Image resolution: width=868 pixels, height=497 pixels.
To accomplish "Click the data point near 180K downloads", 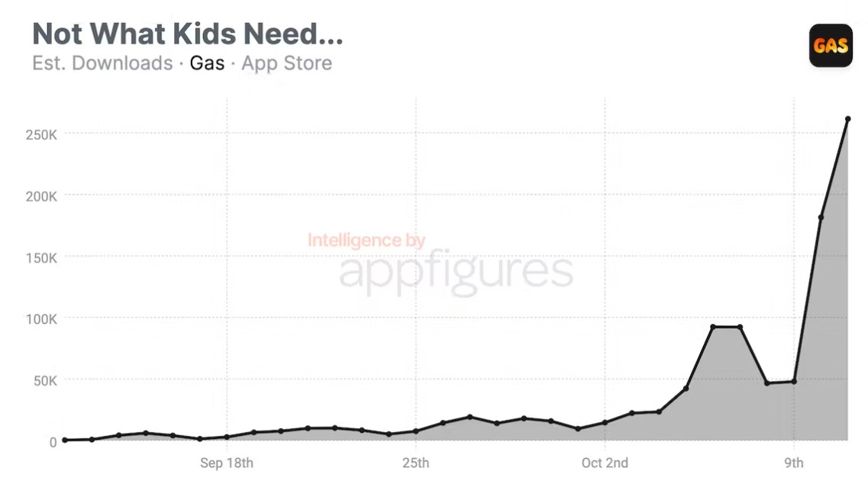I will [821, 218].
